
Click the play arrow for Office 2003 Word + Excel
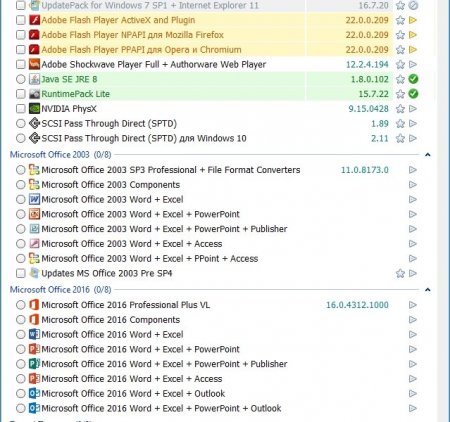(x=413, y=199)
